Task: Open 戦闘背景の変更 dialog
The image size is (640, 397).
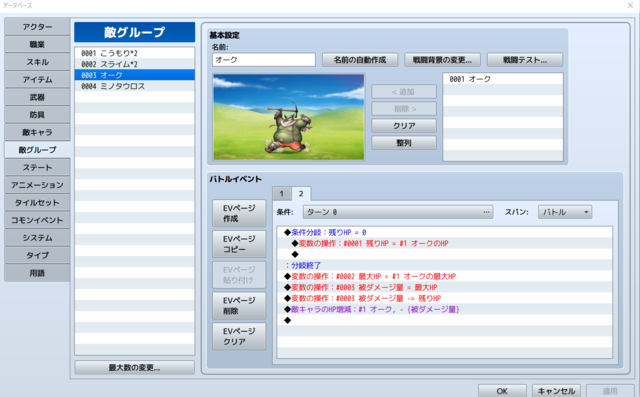Action: coord(442,60)
